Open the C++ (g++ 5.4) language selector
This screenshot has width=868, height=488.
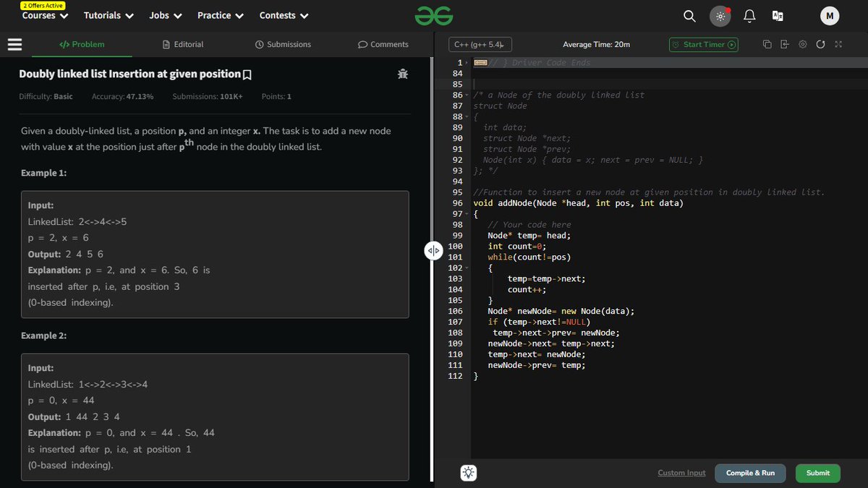[x=480, y=44]
